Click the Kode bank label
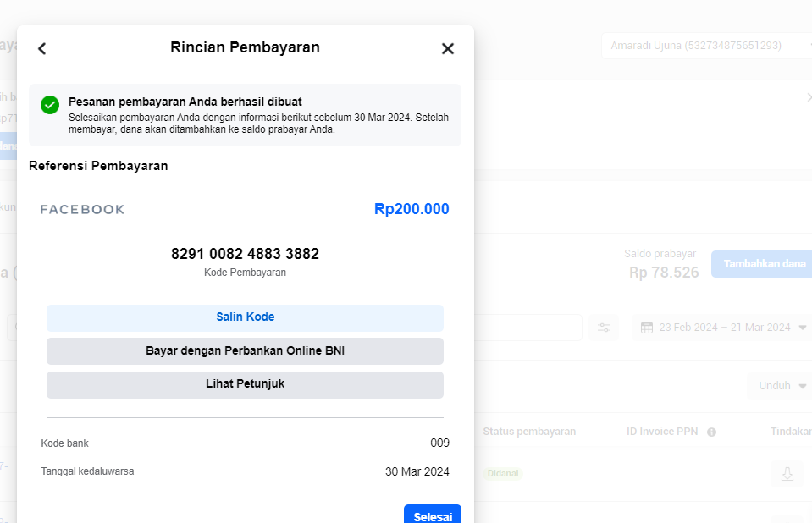 (x=64, y=443)
